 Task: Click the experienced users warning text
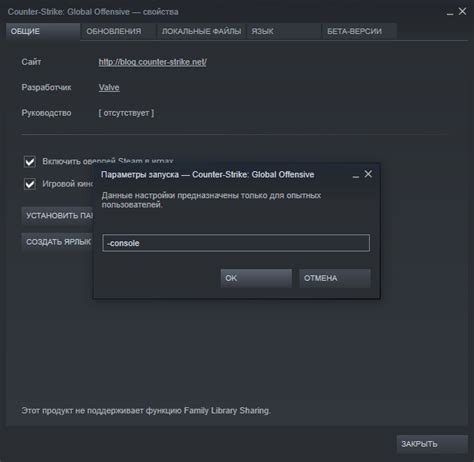point(211,200)
